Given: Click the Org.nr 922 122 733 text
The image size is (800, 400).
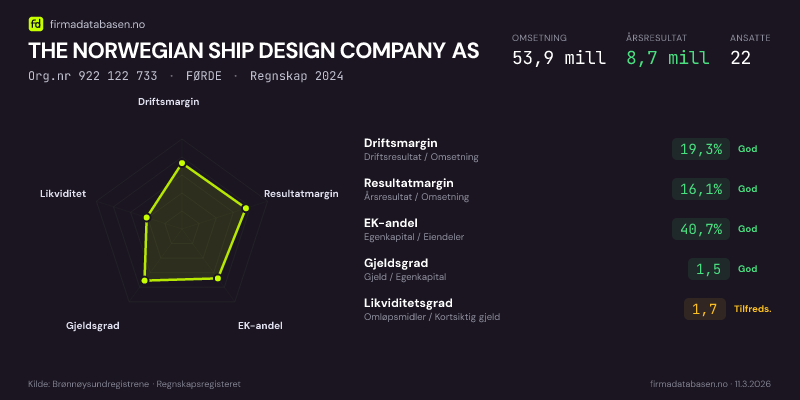Looking at the screenshot, I should tap(93, 76).
